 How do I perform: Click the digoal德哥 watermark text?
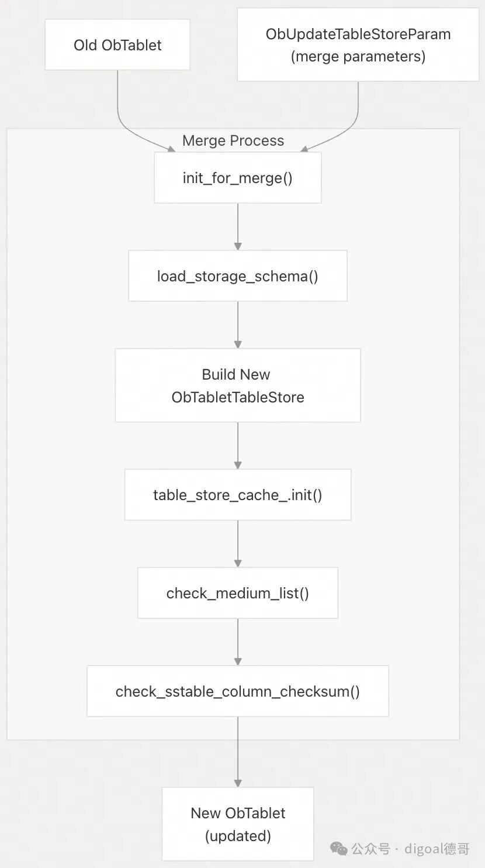tap(437, 849)
